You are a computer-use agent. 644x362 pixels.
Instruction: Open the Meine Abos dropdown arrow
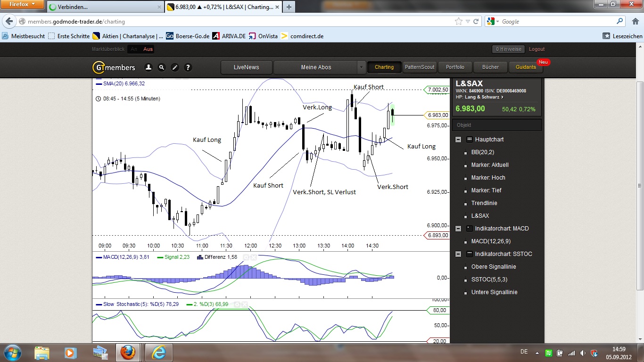click(361, 67)
